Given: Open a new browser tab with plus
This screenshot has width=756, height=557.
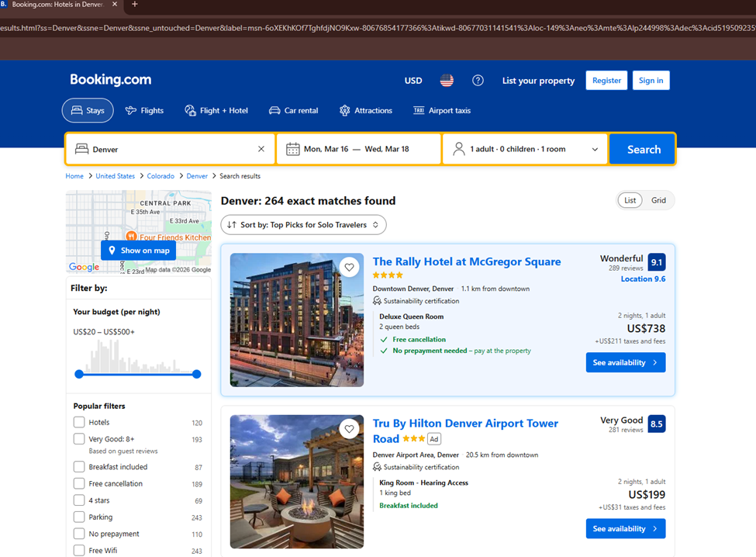Looking at the screenshot, I should click(134, 5).
